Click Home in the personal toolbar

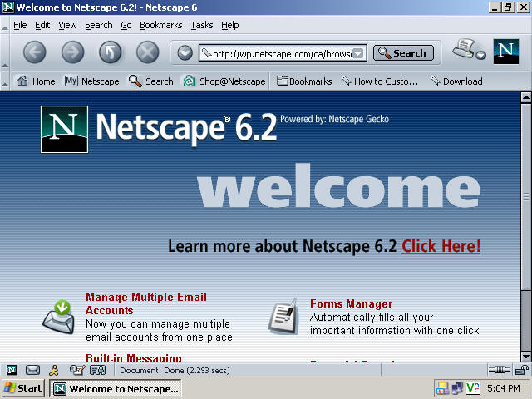coord(36,81)
